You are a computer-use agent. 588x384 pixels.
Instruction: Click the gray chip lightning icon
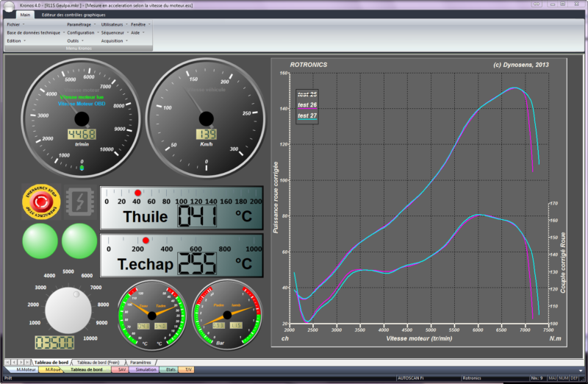(77, 201)
